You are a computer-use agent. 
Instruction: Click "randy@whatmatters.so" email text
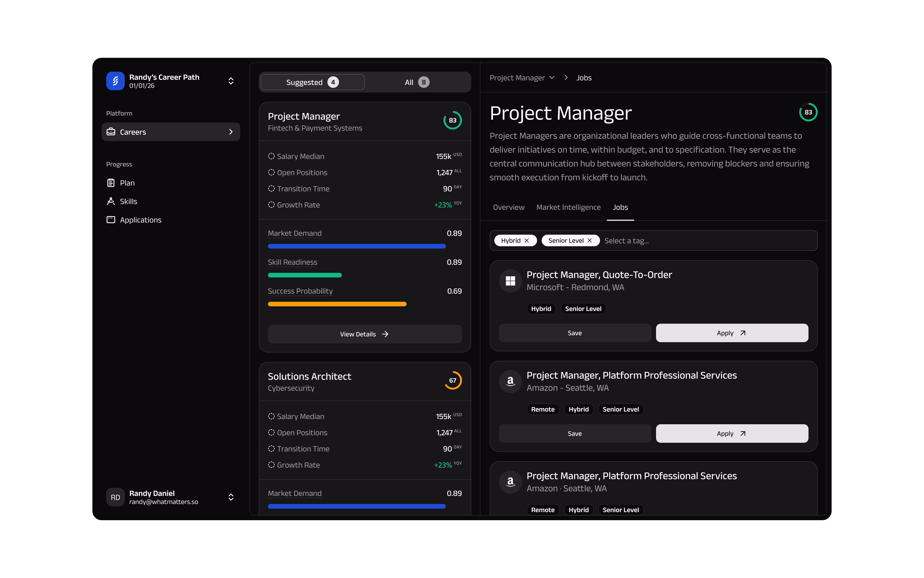(x=163, y=502)
